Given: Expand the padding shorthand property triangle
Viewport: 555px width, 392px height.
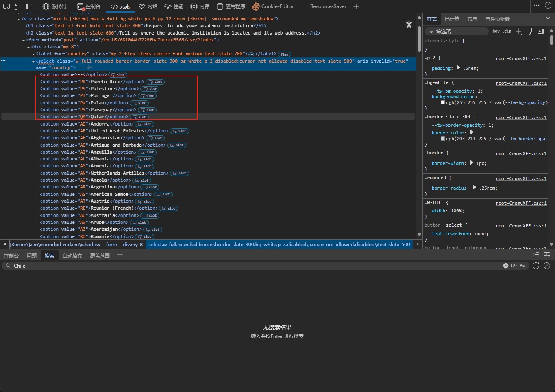Looking at the screenshot, I should [x=458, y=68].
